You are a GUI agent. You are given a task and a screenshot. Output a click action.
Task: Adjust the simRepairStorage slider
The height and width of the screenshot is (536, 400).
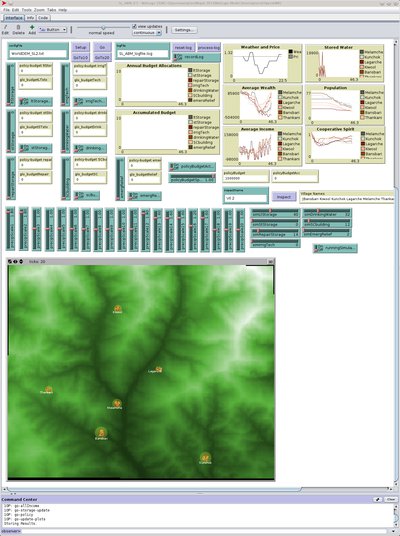click(x=275, y=233)
